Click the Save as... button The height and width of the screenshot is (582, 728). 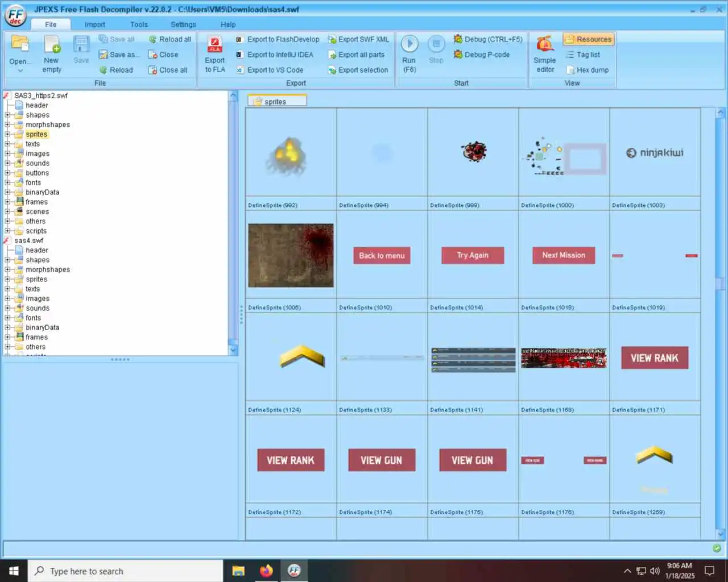click(x=118, y=55)
